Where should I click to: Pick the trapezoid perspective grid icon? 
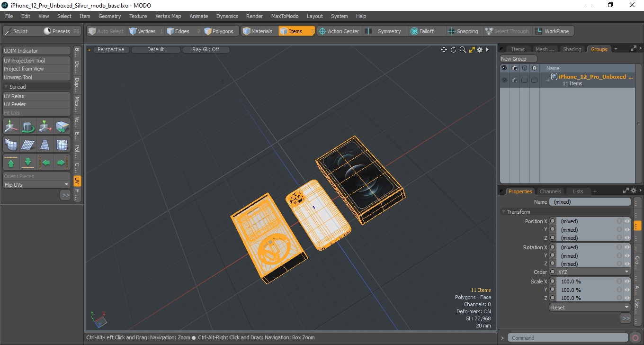[x=45, y=144]
